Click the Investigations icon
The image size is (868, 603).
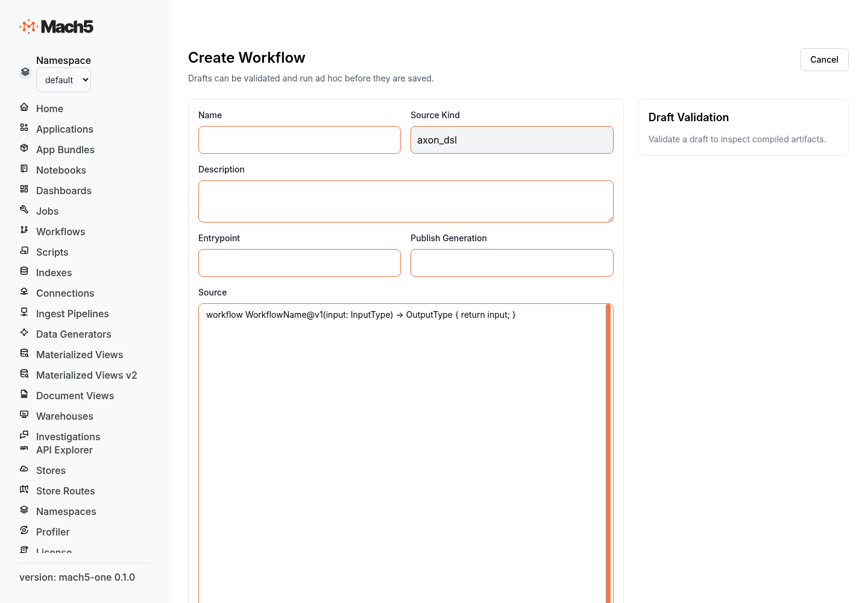click(x=24, y=435)
